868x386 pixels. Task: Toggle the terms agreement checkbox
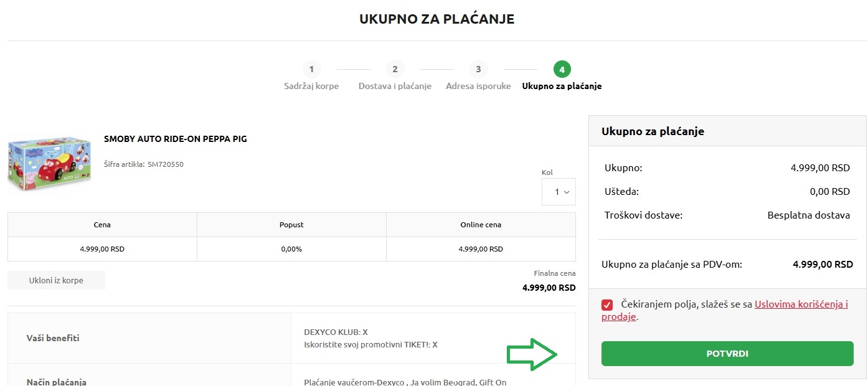coord(607,305)
